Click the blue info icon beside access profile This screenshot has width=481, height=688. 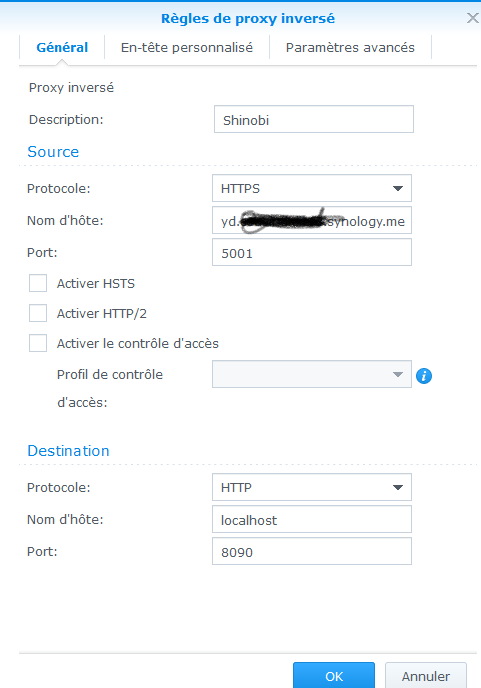pyautogui.click(x=424, y=376)
